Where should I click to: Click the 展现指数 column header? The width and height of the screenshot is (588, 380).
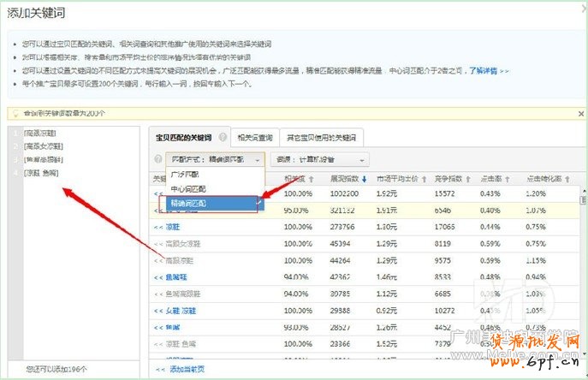point(345,179)
